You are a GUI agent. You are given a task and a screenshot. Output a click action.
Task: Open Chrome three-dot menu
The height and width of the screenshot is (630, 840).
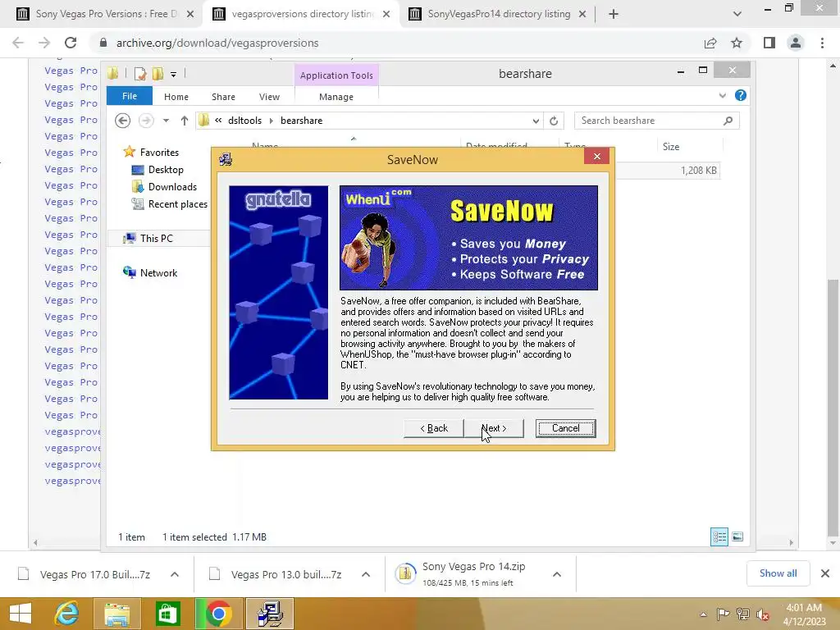(x=822, y=43)
